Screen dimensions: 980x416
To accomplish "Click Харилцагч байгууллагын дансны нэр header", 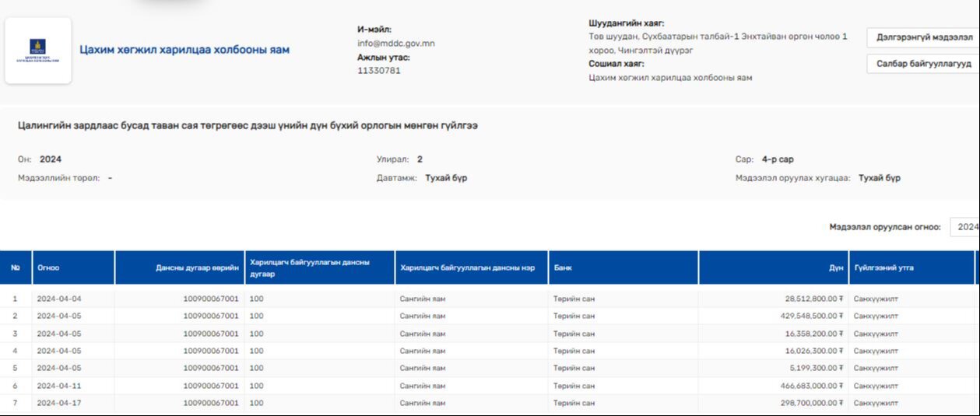I will tap(467, 267).
